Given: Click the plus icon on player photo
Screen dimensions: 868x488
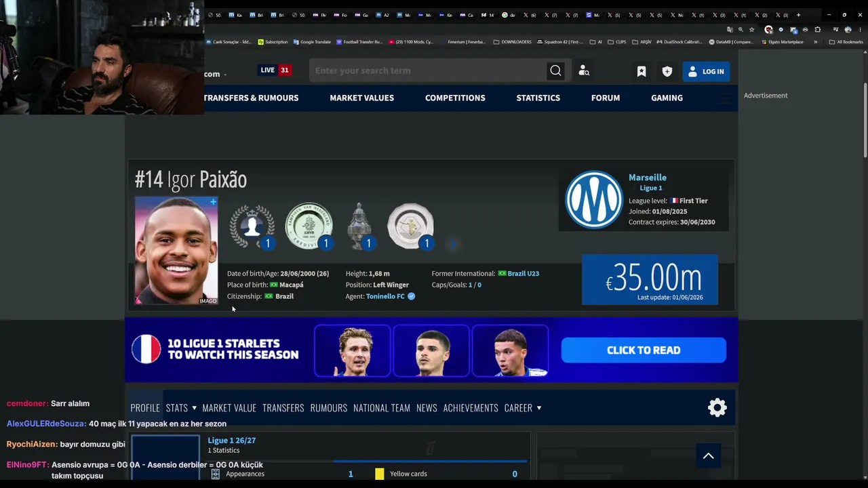Looking at the screenshot, I should (213, 202).
